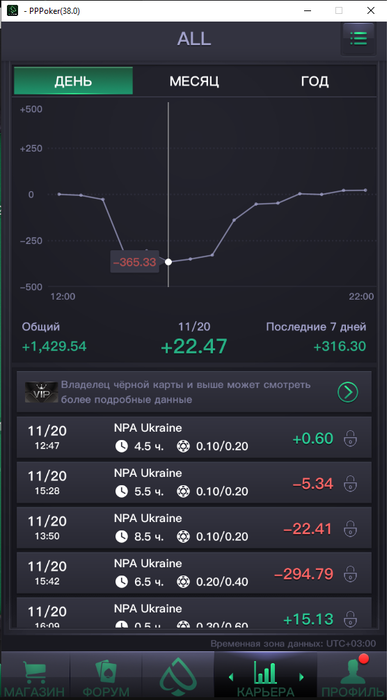Select the ДЕНЬ period button
The image size is (389, 700).
click(73, 81)
